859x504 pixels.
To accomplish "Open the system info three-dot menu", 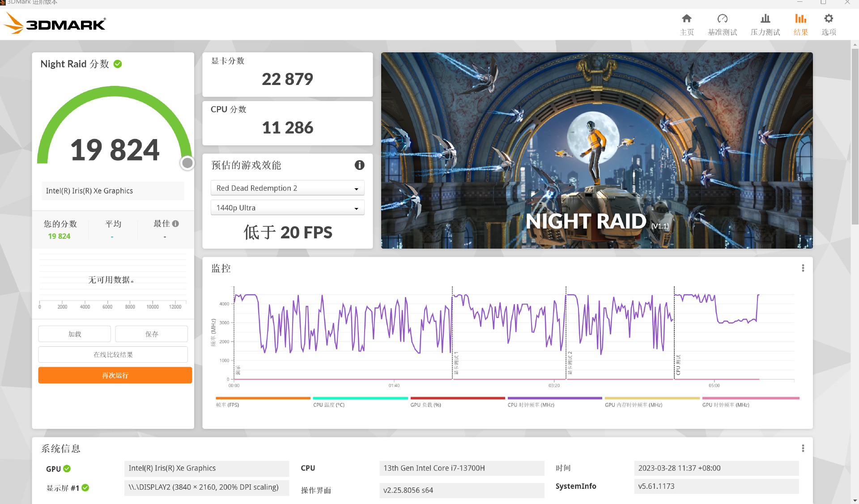I will (803, 448).
